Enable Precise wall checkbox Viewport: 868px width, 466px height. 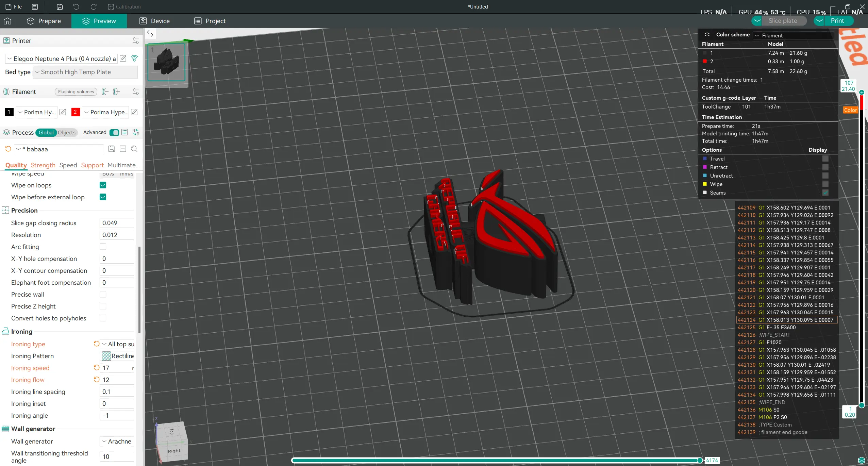coord(103,294)
